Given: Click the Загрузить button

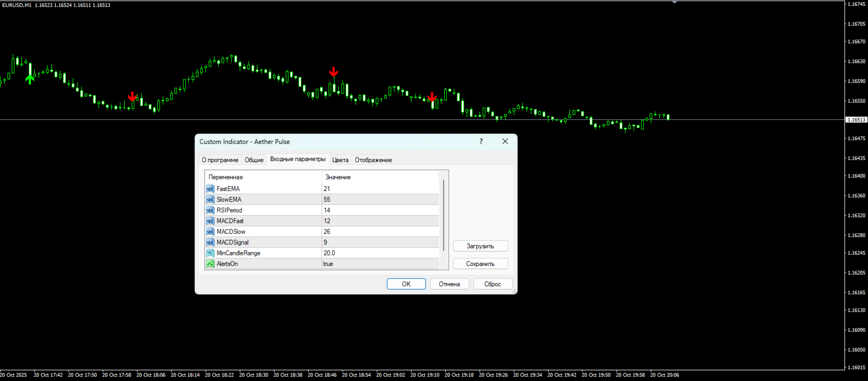Looking at the screenshot, I should [x=481, y=246].
